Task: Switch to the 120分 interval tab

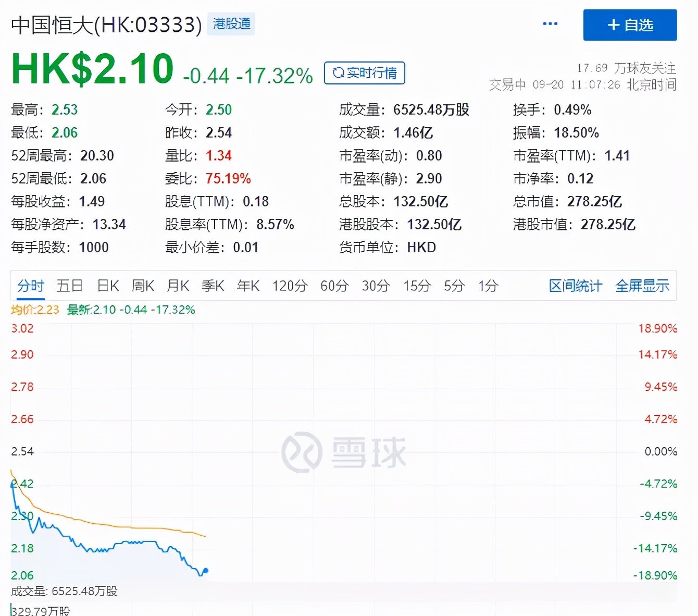Action: [x=290, y=286]
